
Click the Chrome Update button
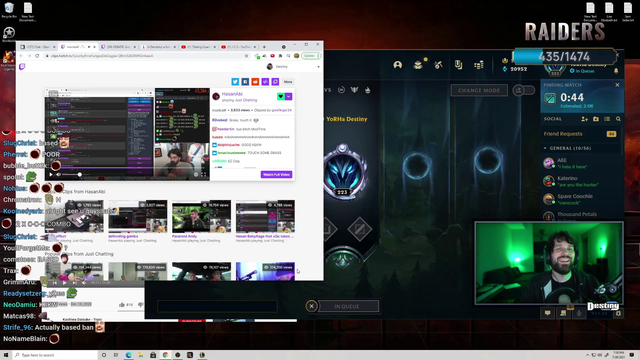pos(311,56)
